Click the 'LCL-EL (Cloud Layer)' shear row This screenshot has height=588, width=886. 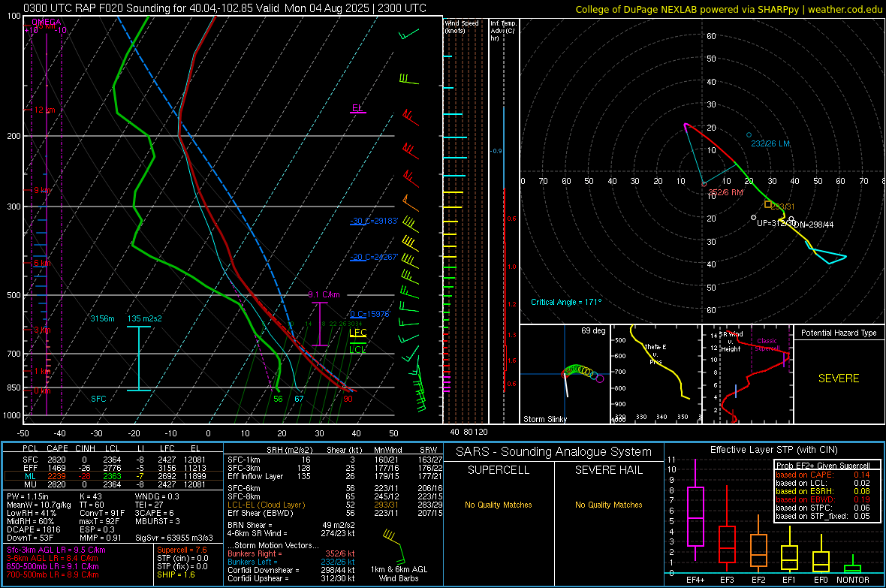pos(336,505)
